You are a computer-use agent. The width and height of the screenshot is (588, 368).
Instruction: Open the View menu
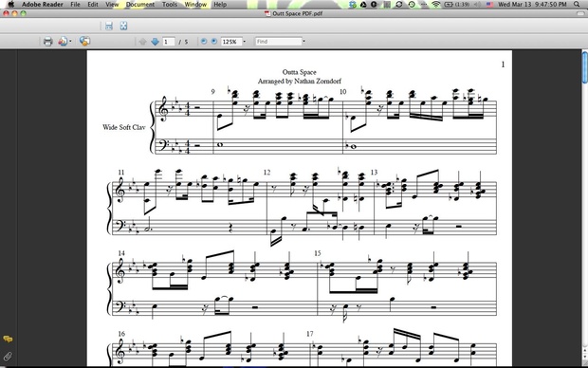112,5
